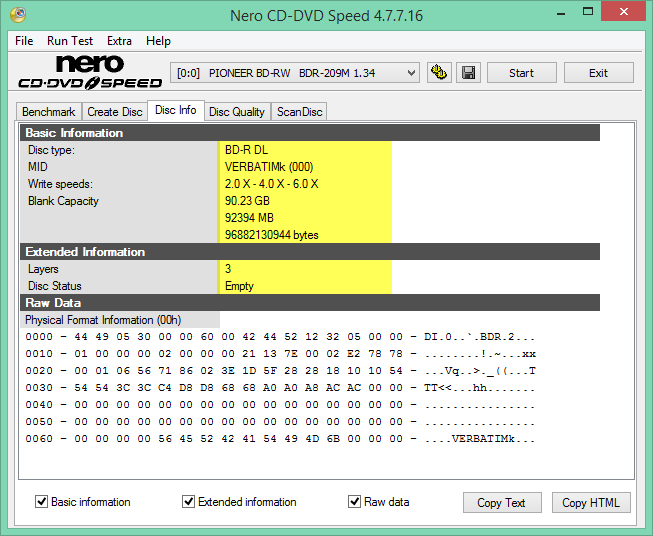Click the 96882130944 bytes value
Screen dimensions: 653x536
click(272, 235)
